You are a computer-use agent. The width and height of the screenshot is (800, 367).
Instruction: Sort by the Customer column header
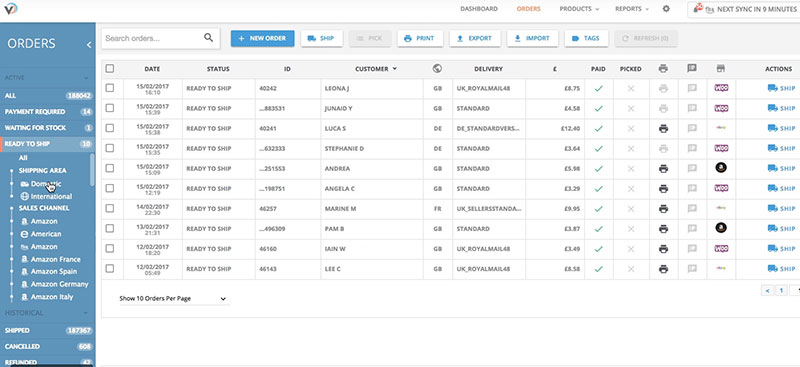pyautogui.click(x=376, y=68)
